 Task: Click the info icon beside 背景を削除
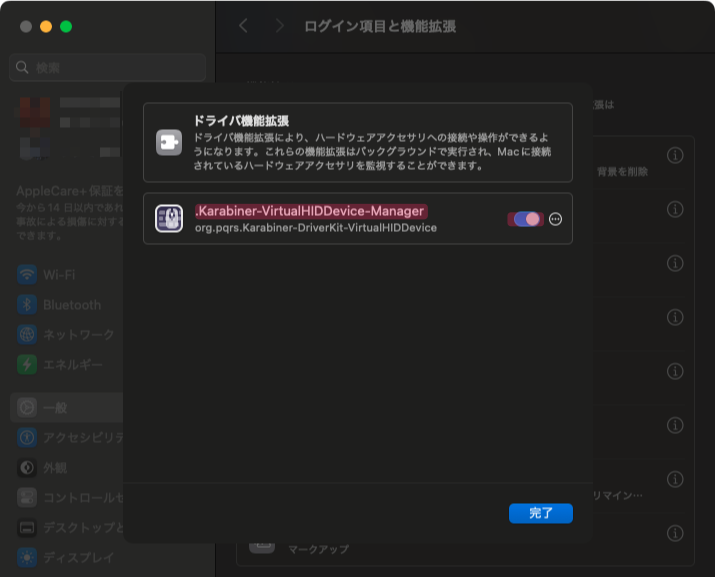[675, 156]
